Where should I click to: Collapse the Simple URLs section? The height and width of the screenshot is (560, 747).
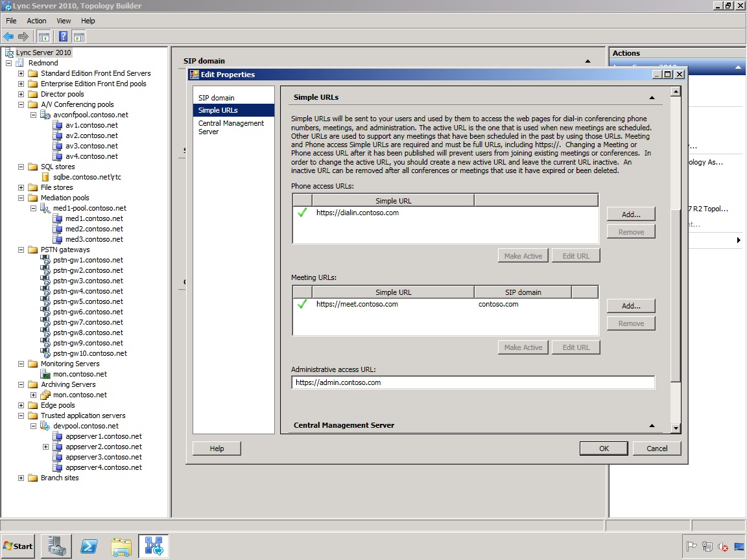[652, 98]
